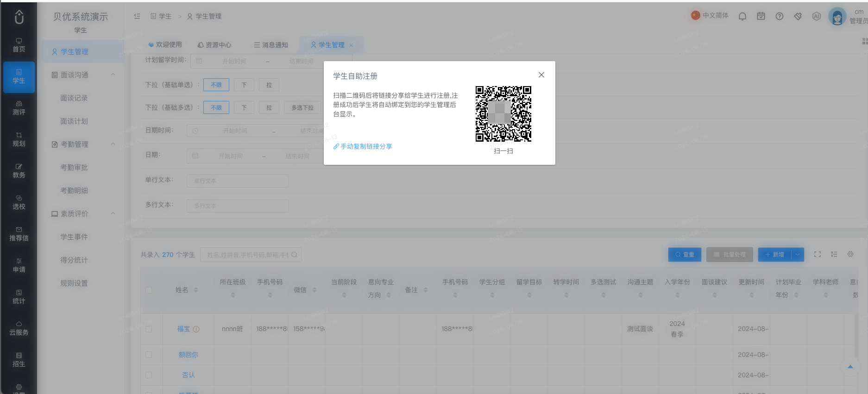
Task: Click the student search input field
Action: pos(251,255)
